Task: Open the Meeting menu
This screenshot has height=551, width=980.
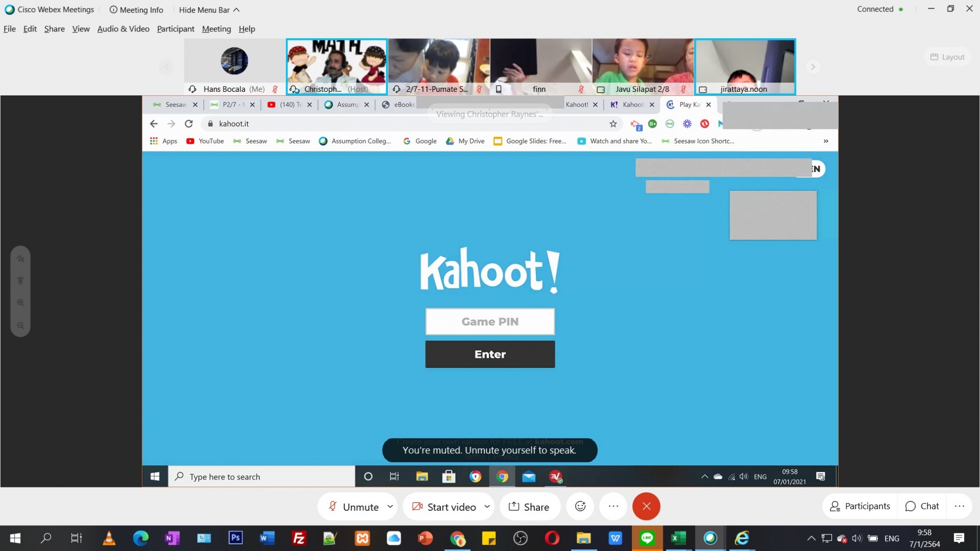Action: [216, 29]
